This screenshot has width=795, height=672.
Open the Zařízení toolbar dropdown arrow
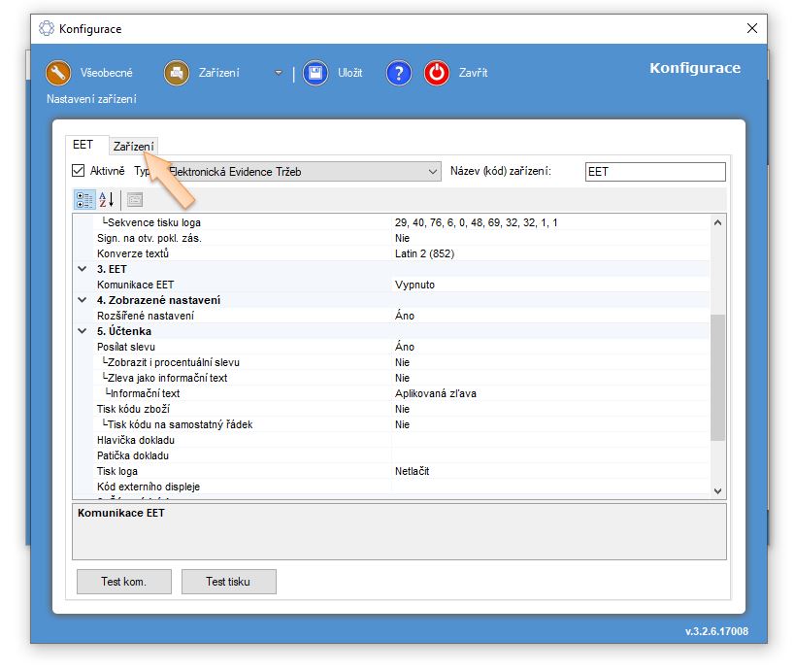click(x=279, y=73)
